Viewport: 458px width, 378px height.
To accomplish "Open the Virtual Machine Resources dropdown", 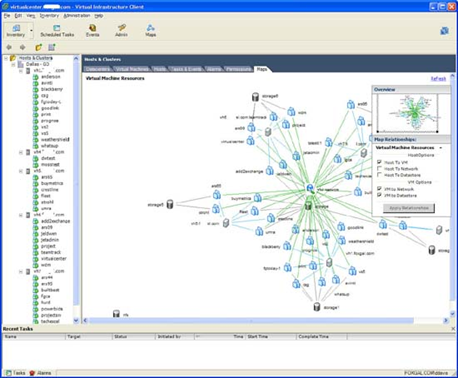I will 409,148.
